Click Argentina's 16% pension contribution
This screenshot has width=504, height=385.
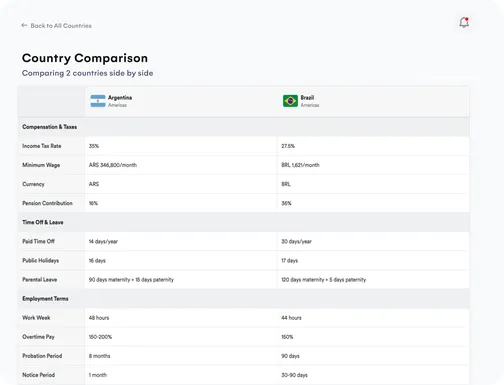[x=93, y=203]
